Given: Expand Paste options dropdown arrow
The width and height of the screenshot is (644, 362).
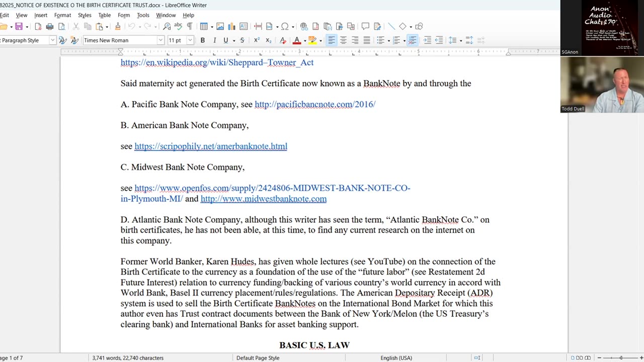Looking at the screenshot, I should coord(107,27).
